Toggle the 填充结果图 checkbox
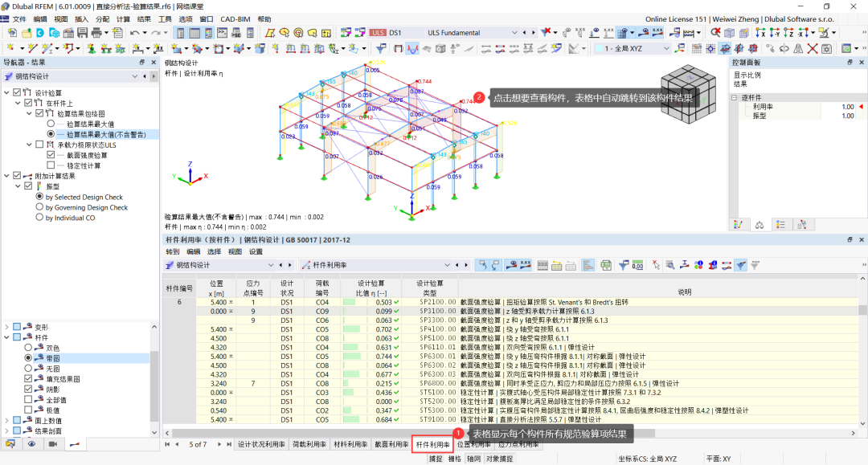The image size is (868, 465). (28, 379)
